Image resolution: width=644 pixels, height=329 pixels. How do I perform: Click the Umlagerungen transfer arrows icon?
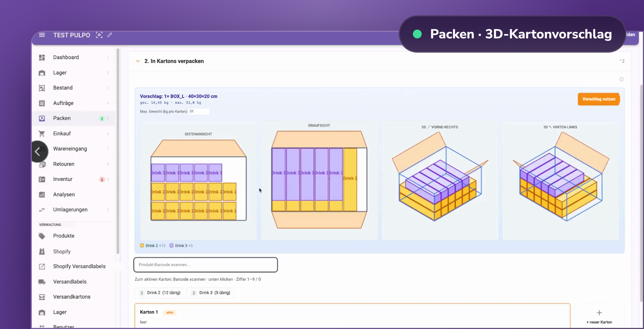pos(42,210)
